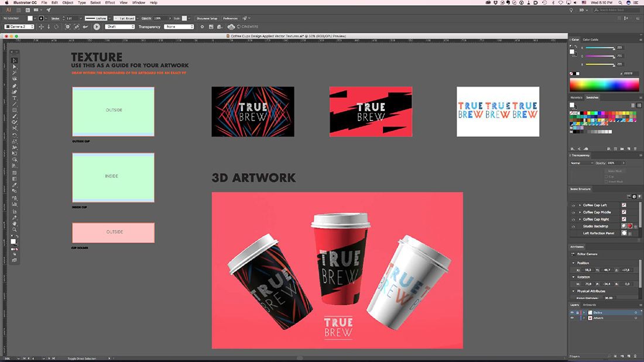Select the Pen tool
Image resolution: width=644 pixels, height=362 pixels.
tap(15, 85)
